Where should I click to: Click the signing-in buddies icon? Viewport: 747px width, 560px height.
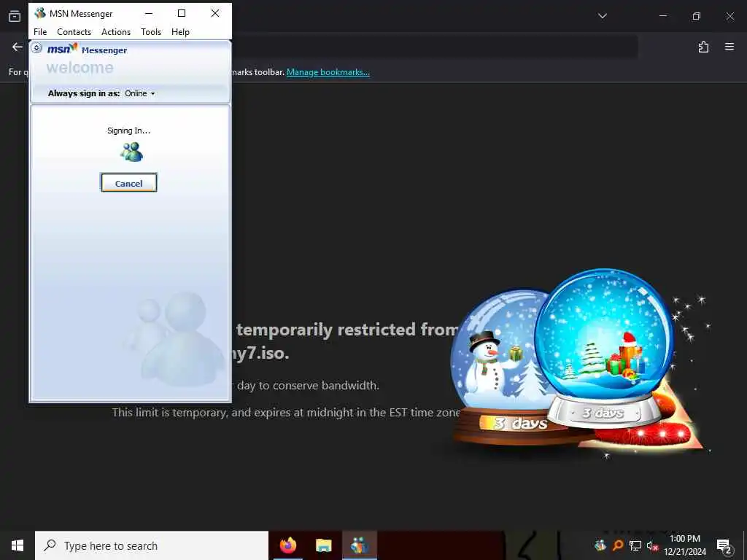tap(131, 152)
